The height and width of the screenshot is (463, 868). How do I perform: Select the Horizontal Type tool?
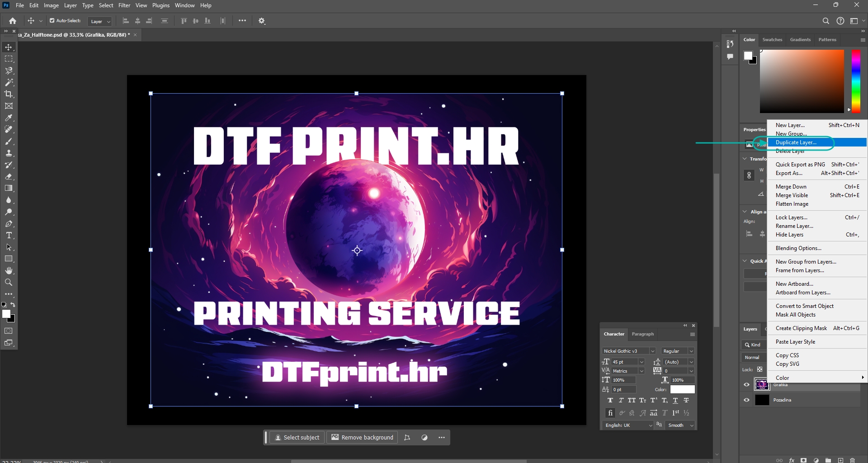9,235
